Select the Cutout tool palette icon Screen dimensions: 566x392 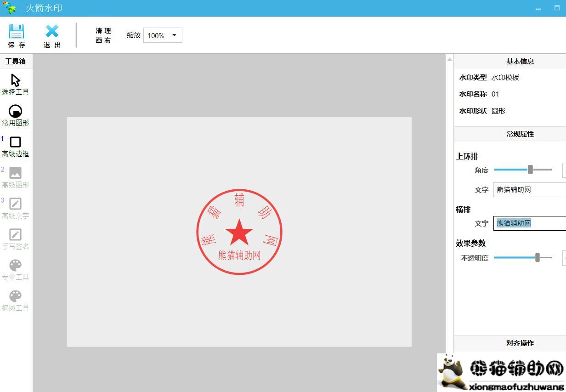(16, 296)
